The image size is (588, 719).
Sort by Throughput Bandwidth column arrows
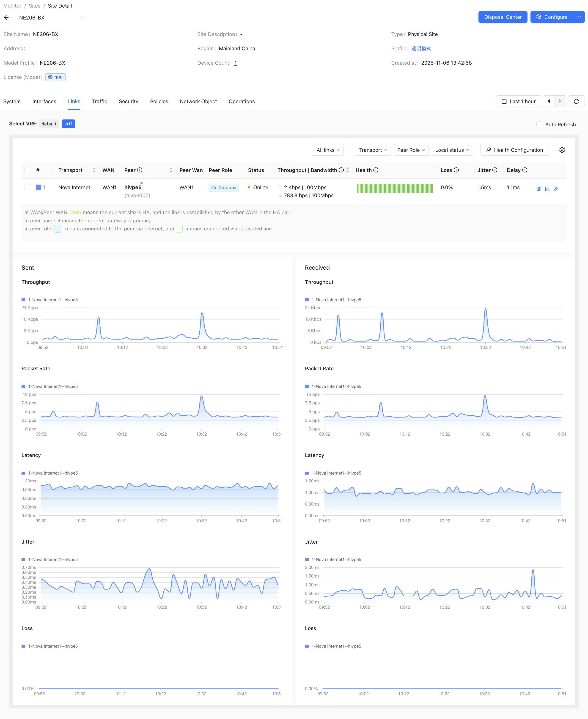pos(348,170)
